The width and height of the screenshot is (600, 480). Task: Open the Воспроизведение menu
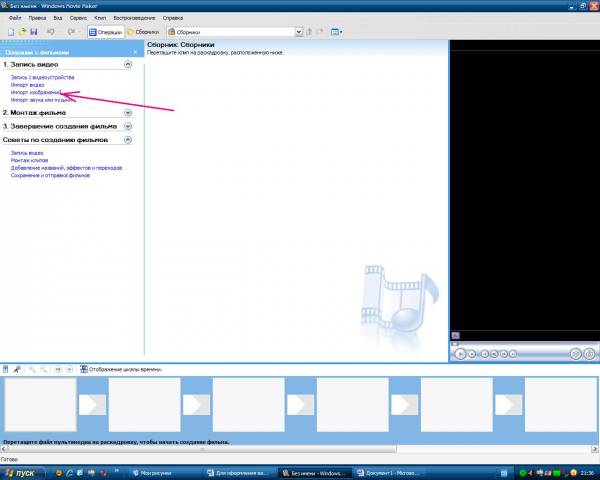134,18
